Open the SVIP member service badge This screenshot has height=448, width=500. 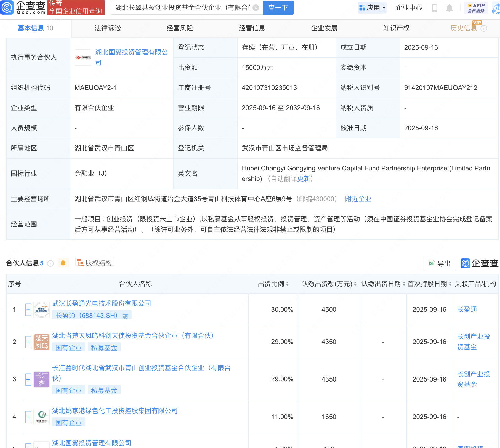(476, 8)
